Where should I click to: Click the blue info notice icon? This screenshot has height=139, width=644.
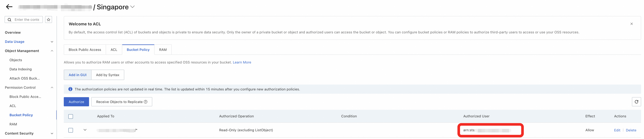[71, 89]
